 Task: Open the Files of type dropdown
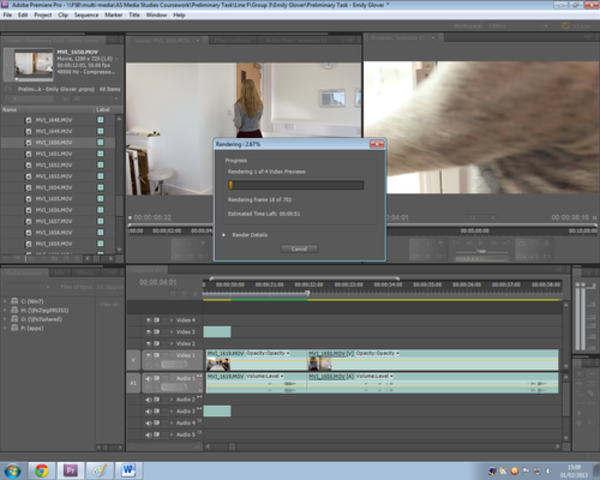point(110,287)
